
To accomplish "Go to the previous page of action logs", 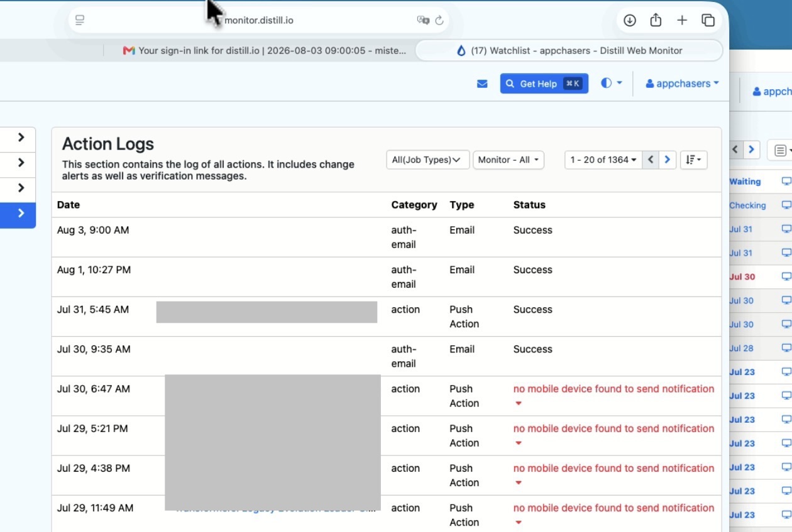I will (x=651, y=160).
